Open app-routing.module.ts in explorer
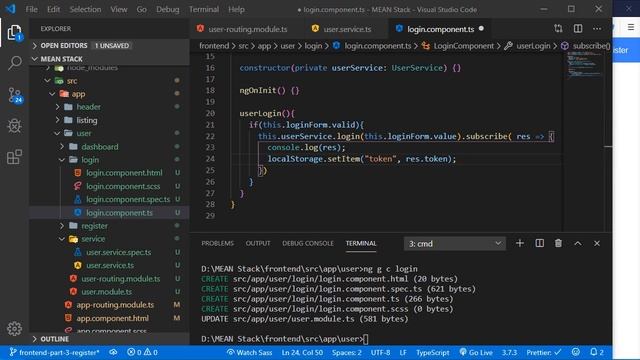The width and height of the screenshot is (640, 360). coord(109,305)
